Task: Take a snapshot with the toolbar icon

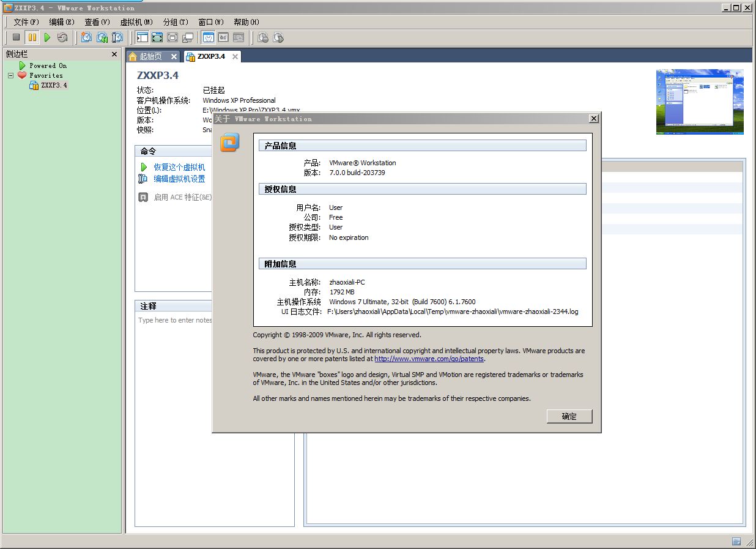Action: tap(86, 37)
